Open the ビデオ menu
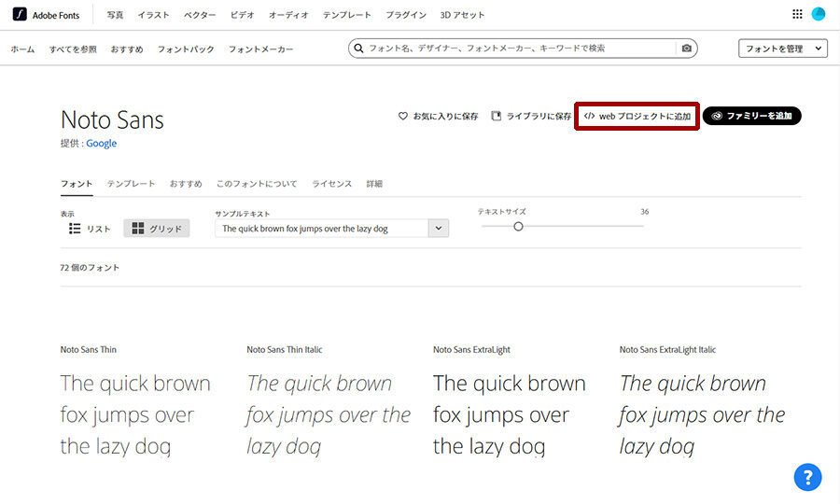Screen dimensions: 840x504 tap(242, 15)
